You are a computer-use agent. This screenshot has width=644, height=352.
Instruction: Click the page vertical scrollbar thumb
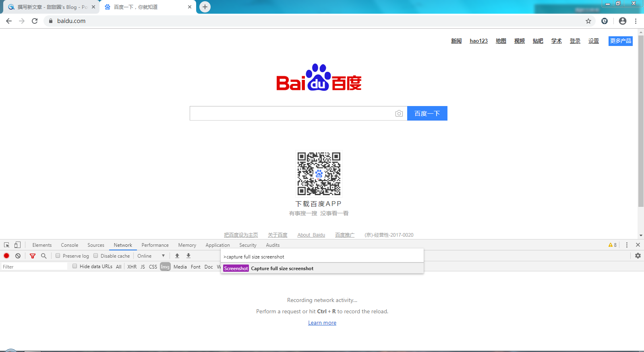641,121
